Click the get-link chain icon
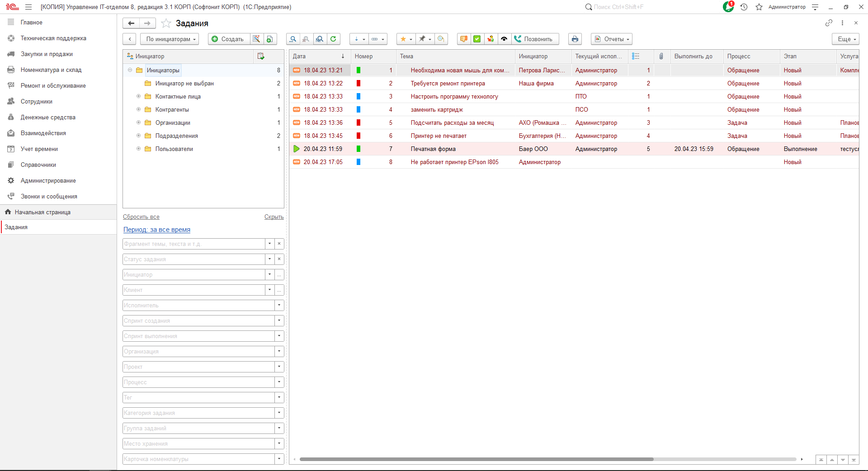868x471 pixels. (x=829, y=23)
